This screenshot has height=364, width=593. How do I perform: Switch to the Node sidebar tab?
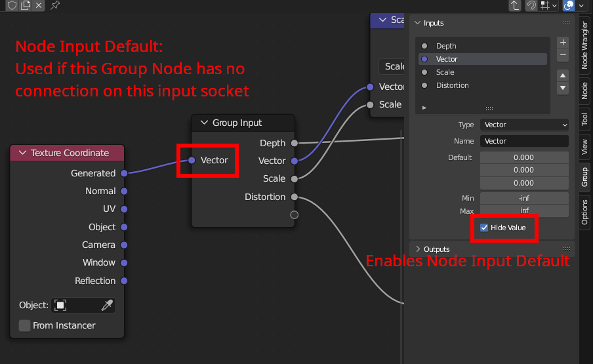coord(584,91)
